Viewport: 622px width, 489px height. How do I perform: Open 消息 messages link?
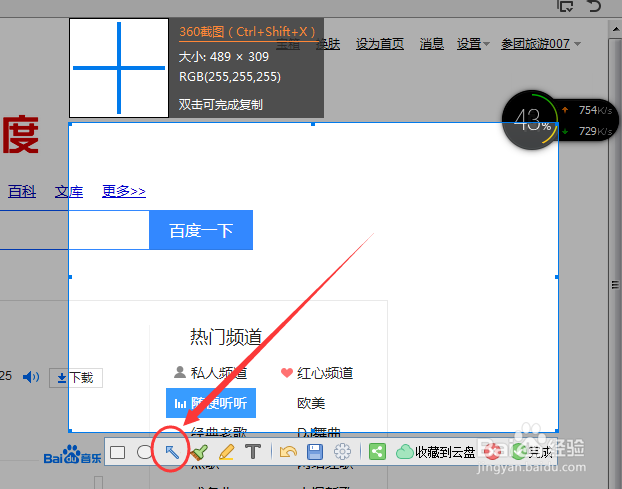(432, 44)
